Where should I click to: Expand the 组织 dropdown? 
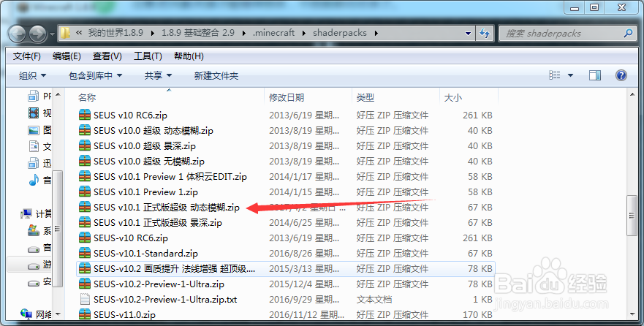(x=32, y=75)
